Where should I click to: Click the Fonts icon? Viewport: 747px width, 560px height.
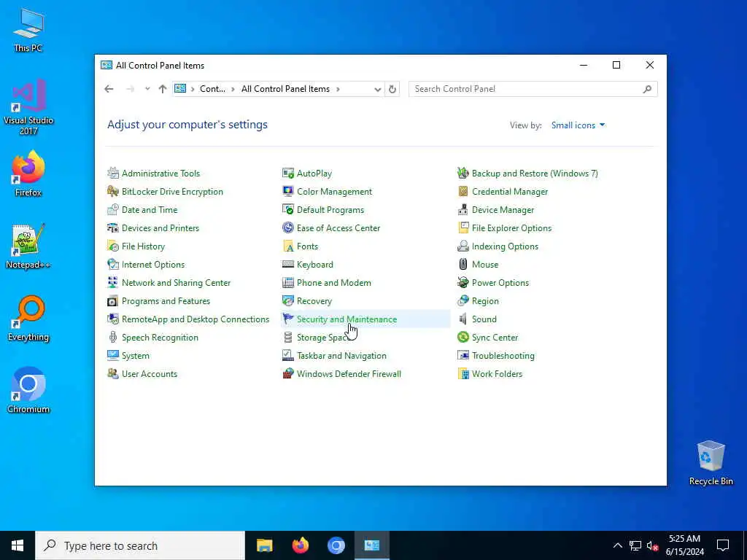click(287, 246)
